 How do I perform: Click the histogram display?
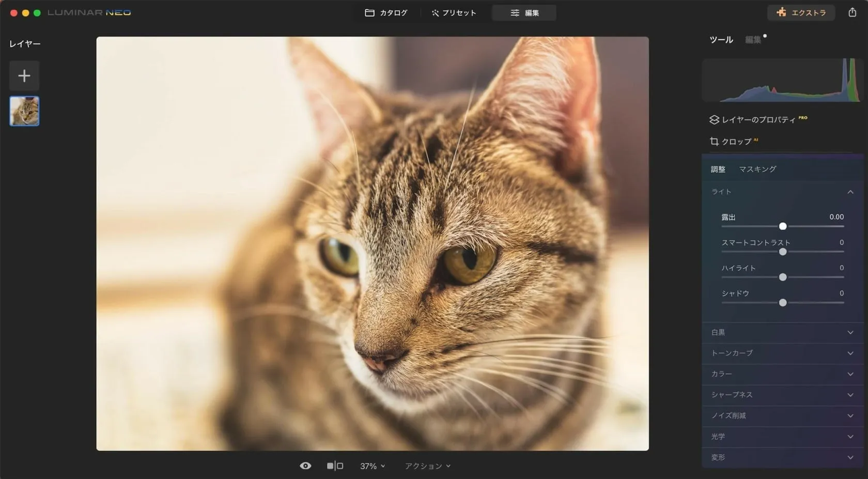coord(782,80)
